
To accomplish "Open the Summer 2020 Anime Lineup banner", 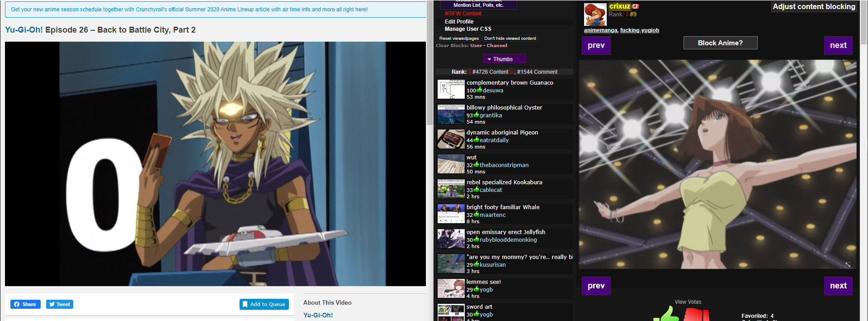I will coord(215,10).
